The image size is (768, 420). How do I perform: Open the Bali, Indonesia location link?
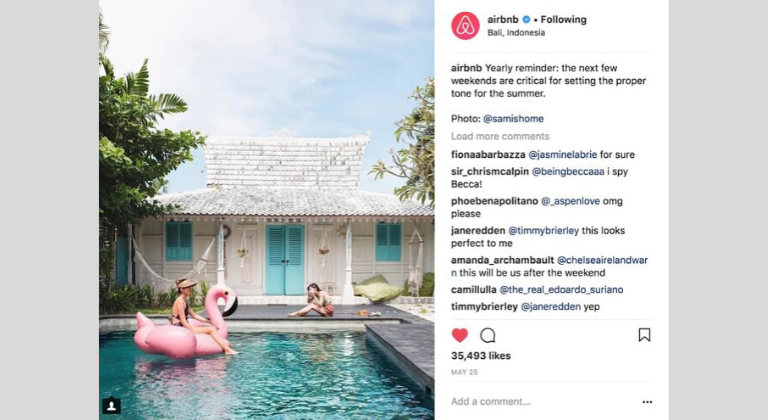coord(516,33)
